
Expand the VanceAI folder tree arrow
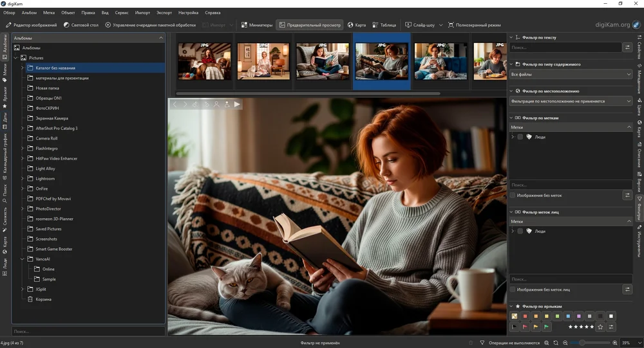point(21,259)
